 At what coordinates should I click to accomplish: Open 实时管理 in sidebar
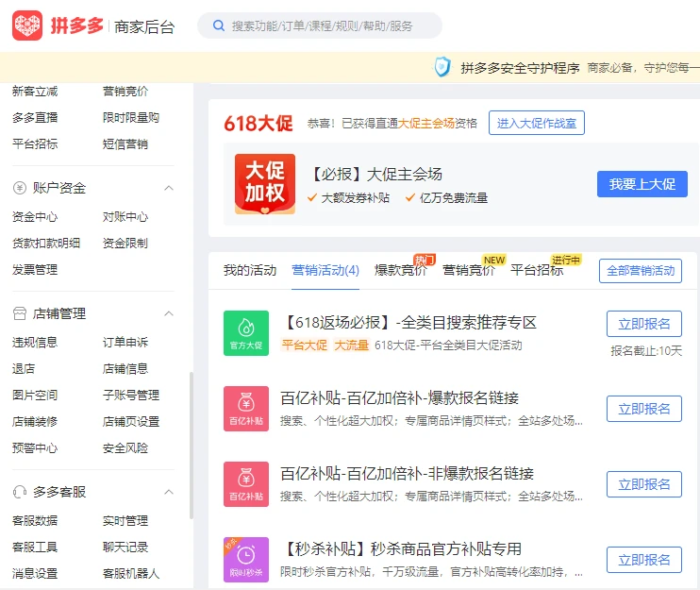[125, 521]
